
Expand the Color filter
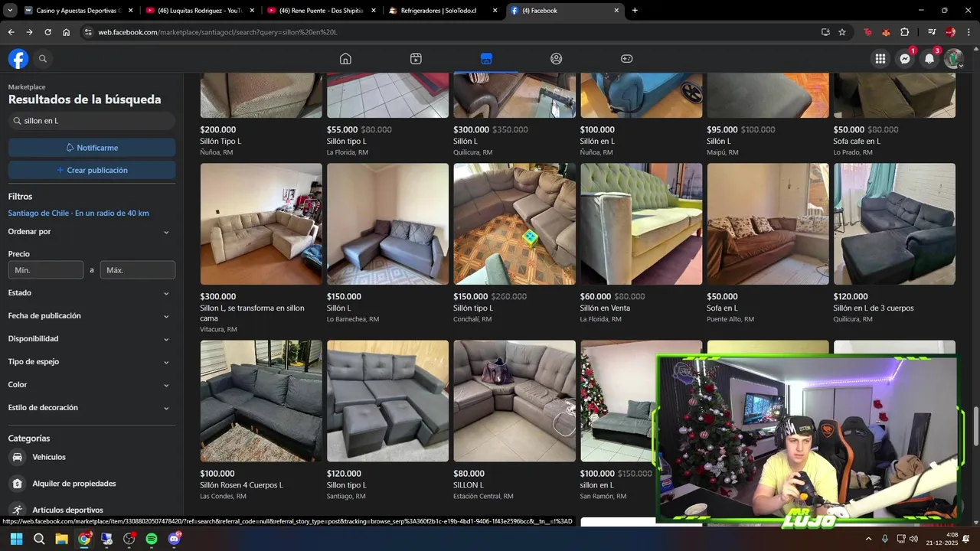pos(91,385)
